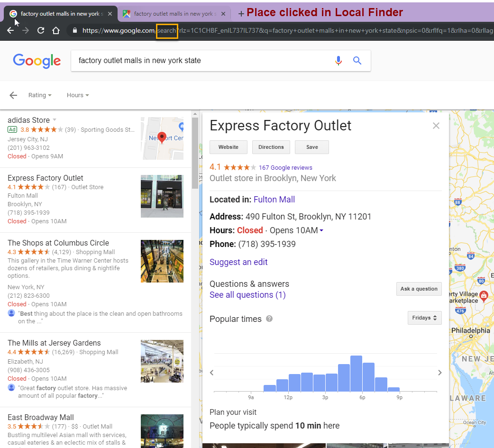Open the Rating filter dropdown
This screenshot has height=448, width=494.
(x=40, y=95)
